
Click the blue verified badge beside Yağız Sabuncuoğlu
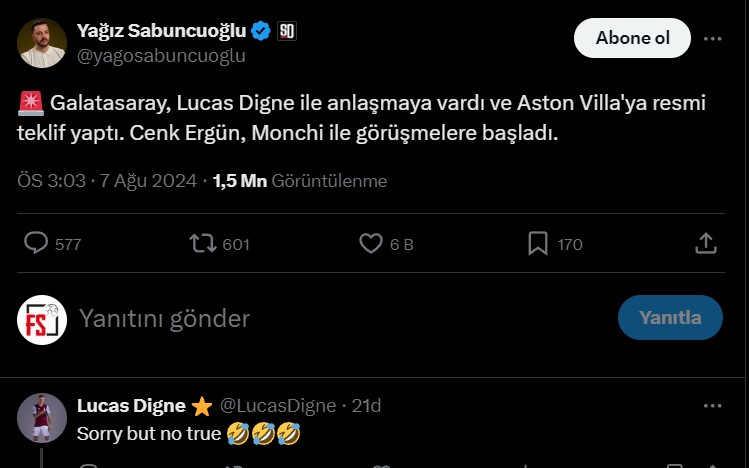pyautogui.click(x=261, y=32)
